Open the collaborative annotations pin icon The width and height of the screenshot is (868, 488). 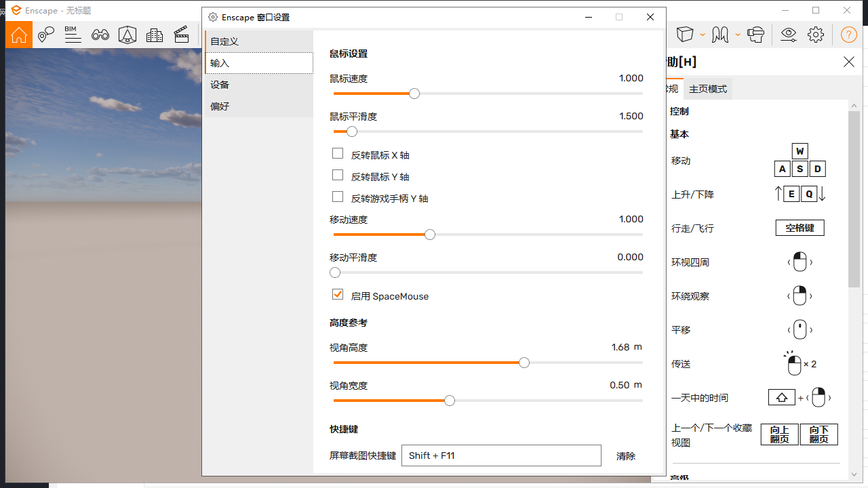46,35
